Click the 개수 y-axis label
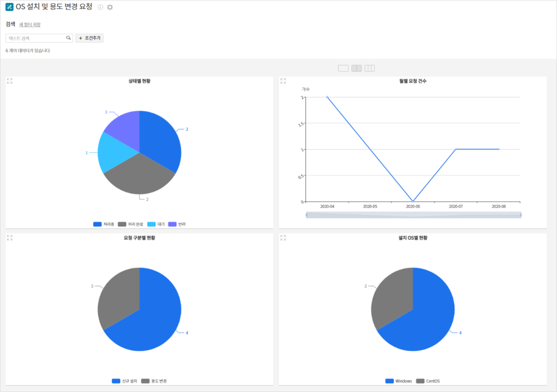 click(306, 89)
